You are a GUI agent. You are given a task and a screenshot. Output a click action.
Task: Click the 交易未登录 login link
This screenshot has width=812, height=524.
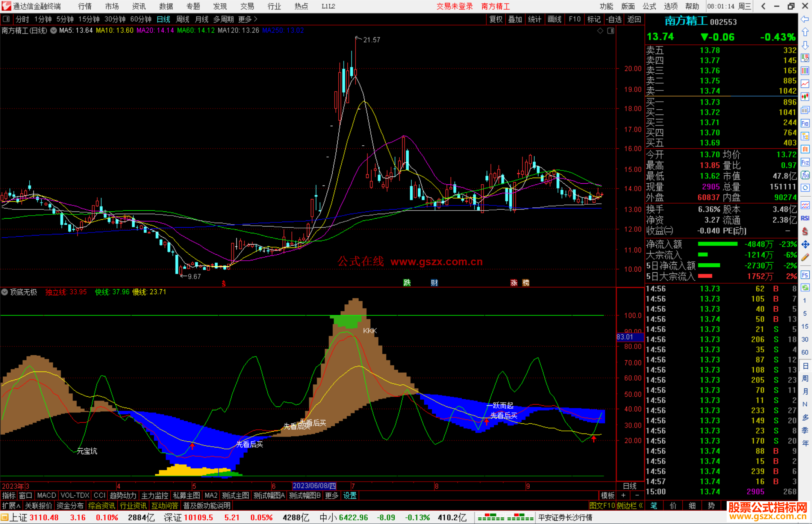(454, 6)
